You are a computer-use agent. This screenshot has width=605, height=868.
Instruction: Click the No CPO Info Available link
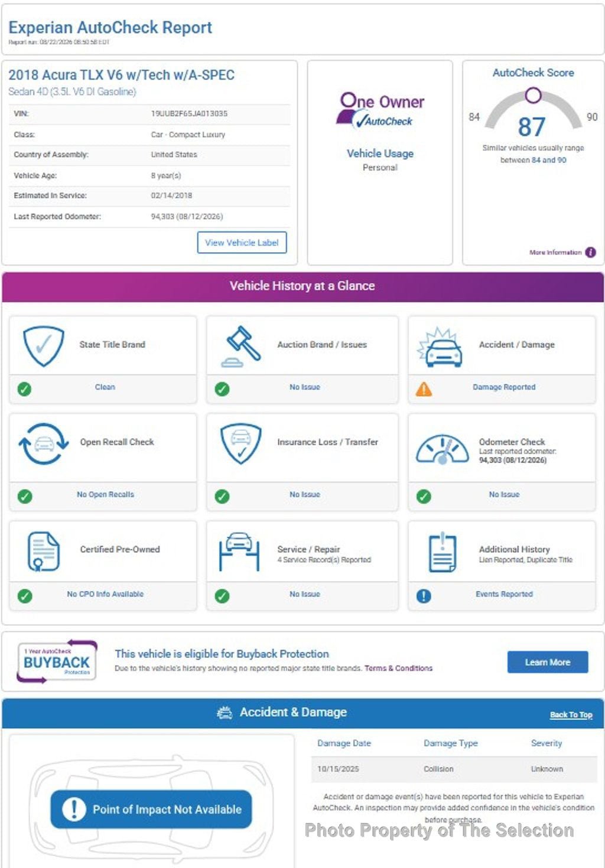pos(105,594)
